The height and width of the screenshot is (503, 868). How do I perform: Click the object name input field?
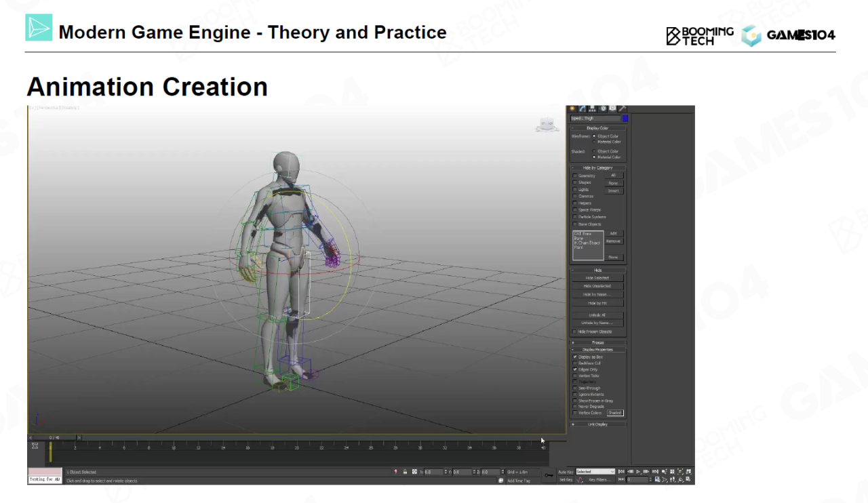[595, 118]
